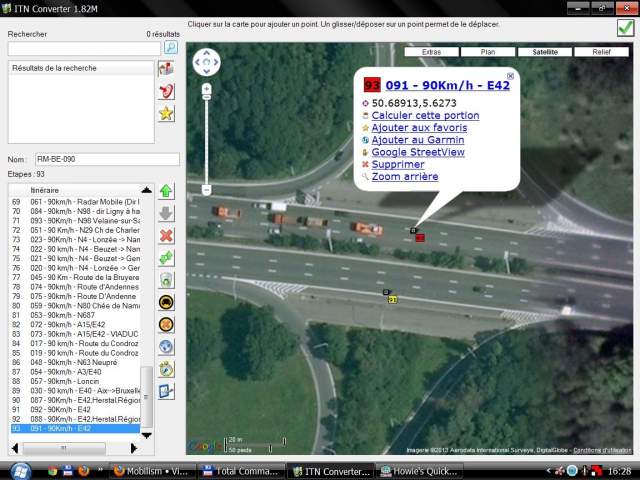The height and width of the screenshot is (480, 640).
Task: Click the Google StreetView link
Action: 417,152
